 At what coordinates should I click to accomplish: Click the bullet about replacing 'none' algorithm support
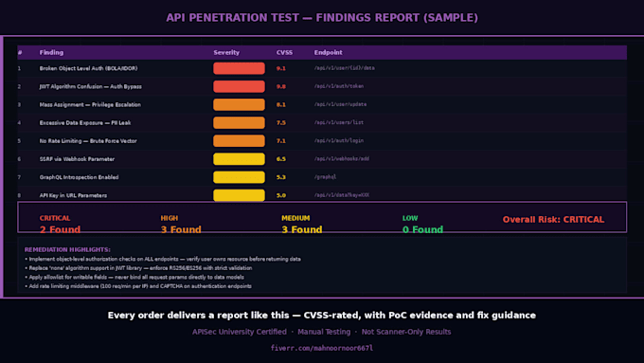[x=139, y=268]
